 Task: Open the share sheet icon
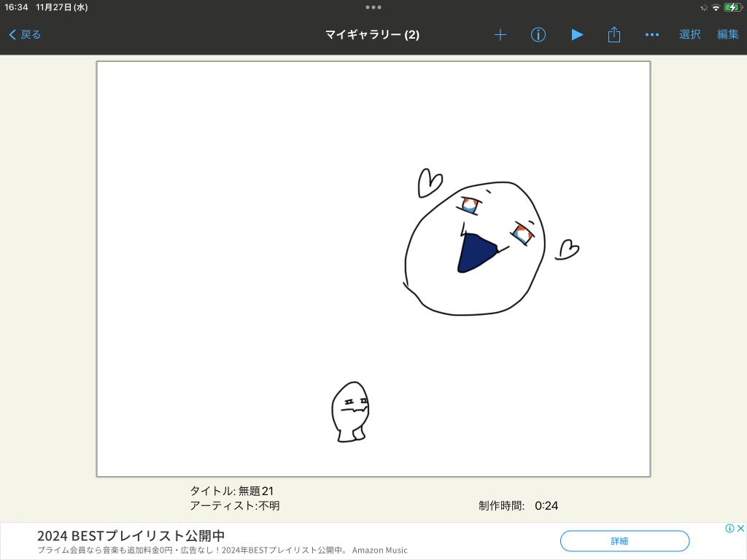tap(614, 34)
